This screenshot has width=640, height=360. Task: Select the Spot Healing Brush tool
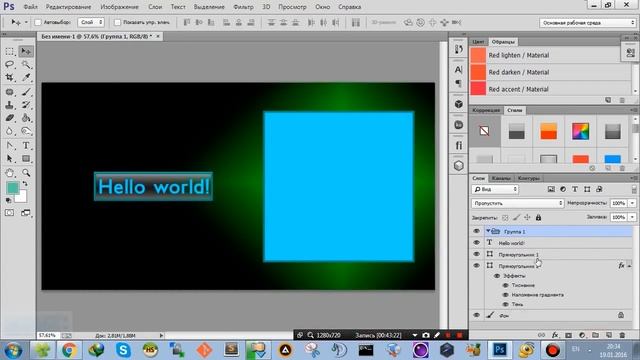tap(10, 92)
